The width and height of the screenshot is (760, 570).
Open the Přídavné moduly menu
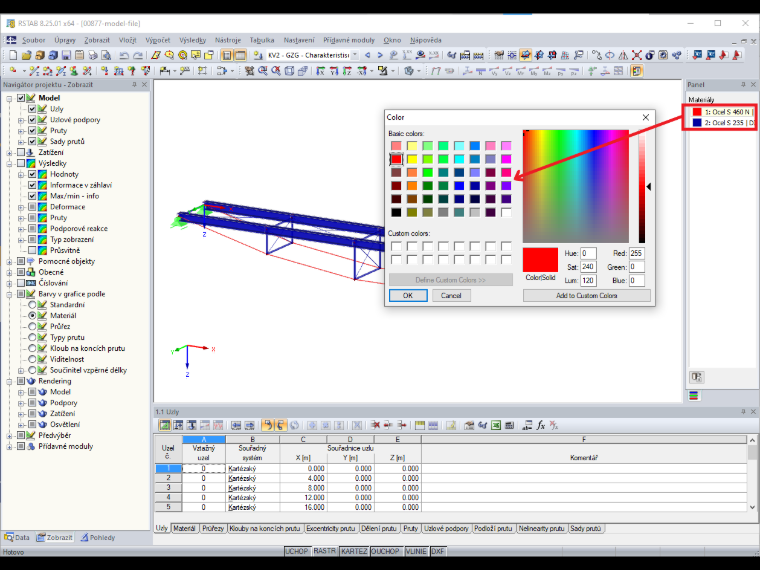pos(349,40)
